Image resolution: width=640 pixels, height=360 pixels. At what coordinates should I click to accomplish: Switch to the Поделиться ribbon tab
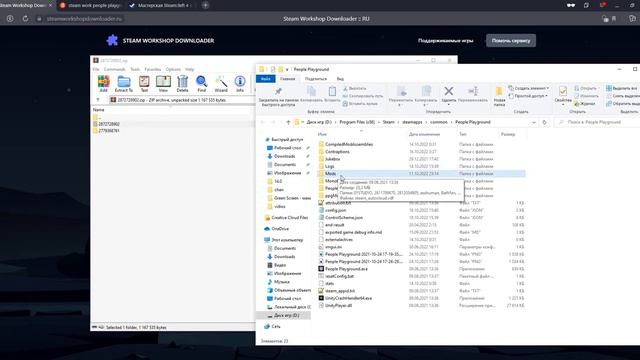pos(316,79)
